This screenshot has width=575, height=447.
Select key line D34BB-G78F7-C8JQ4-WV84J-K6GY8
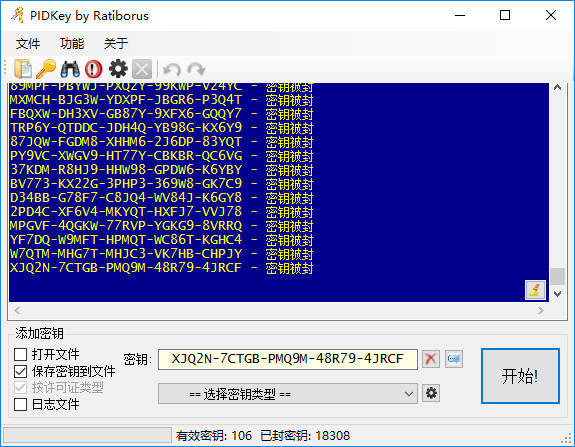coord(161,198)
